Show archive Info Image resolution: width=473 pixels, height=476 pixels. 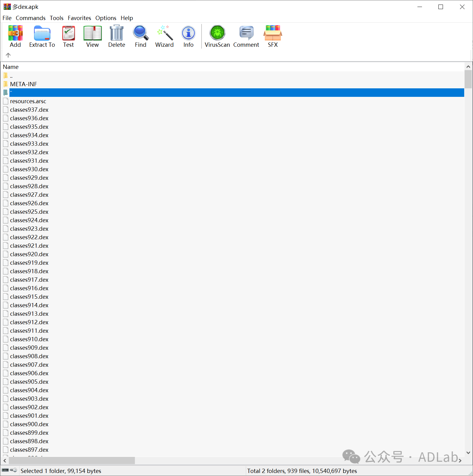click(x=188, y=36)
